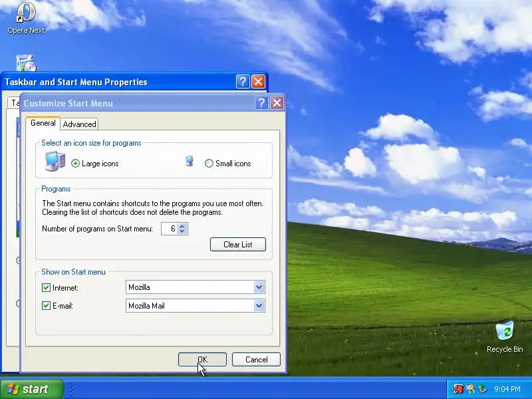Screen dimensions: 532x399
Task: Click the green arrow tray icon next to clock
Action: click(483, 389)
